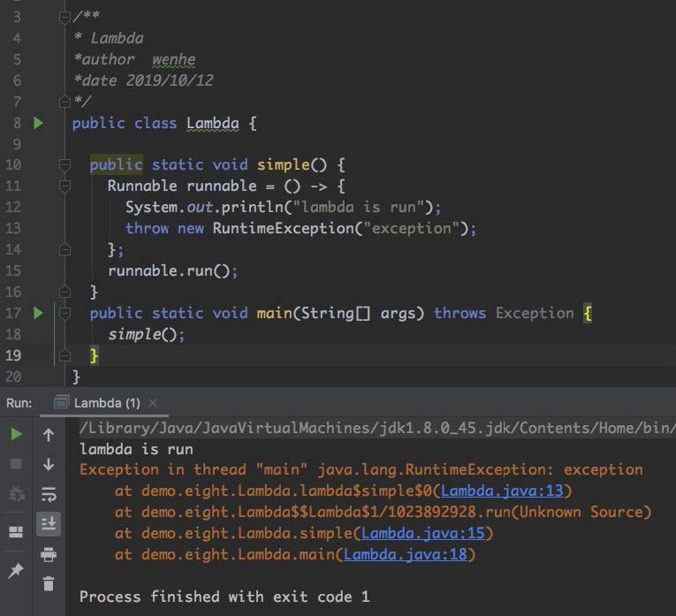Fold the lambda closing marker at line 14
The width and height of the screenshot is (676, 616).
pyautogui.click(x=65, y=249)
